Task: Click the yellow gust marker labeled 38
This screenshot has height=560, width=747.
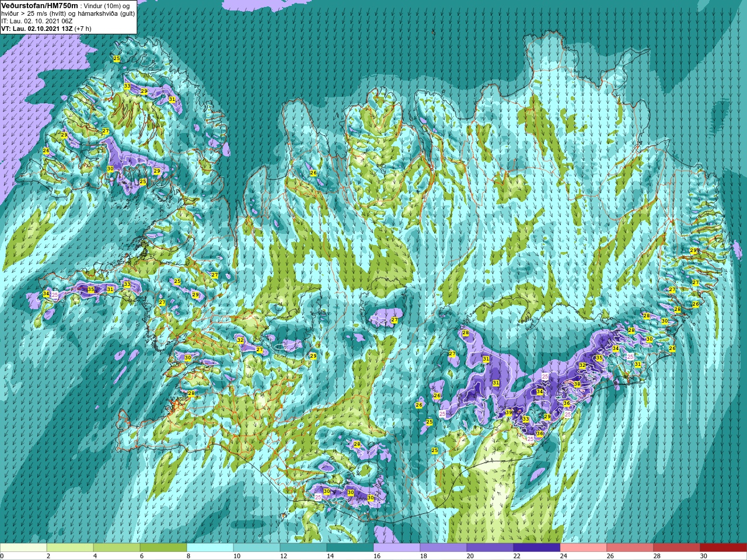Action: coord(577,384)
